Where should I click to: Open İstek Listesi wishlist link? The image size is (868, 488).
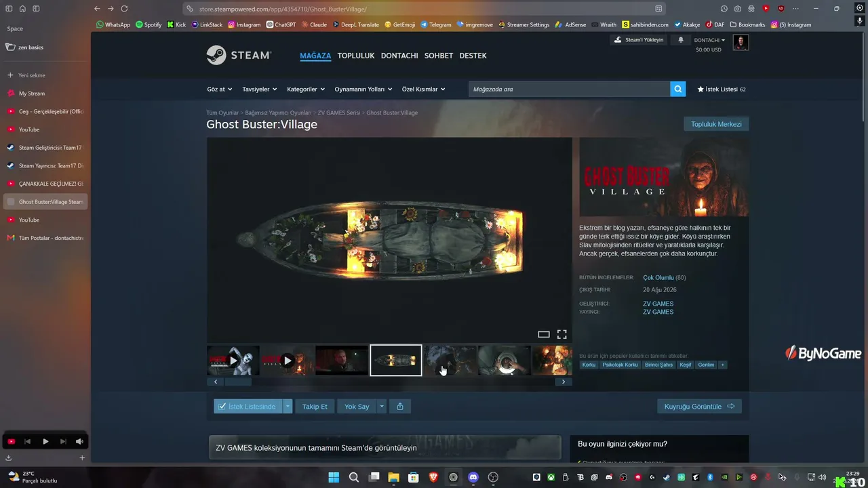coord(722,89)
